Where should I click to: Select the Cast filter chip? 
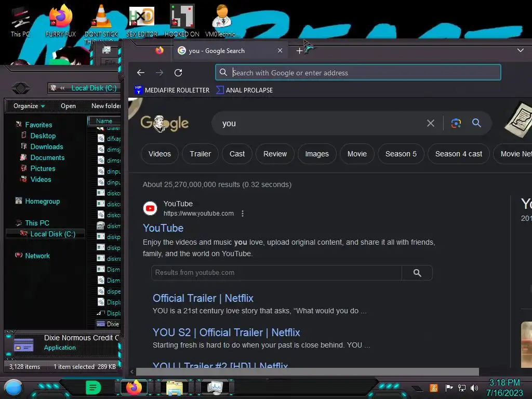[237, 154]
